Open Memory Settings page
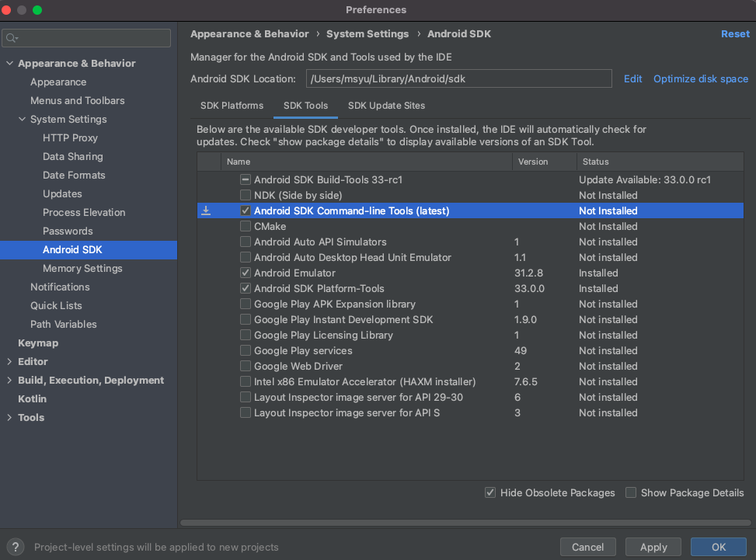 (x=82, y=269)
